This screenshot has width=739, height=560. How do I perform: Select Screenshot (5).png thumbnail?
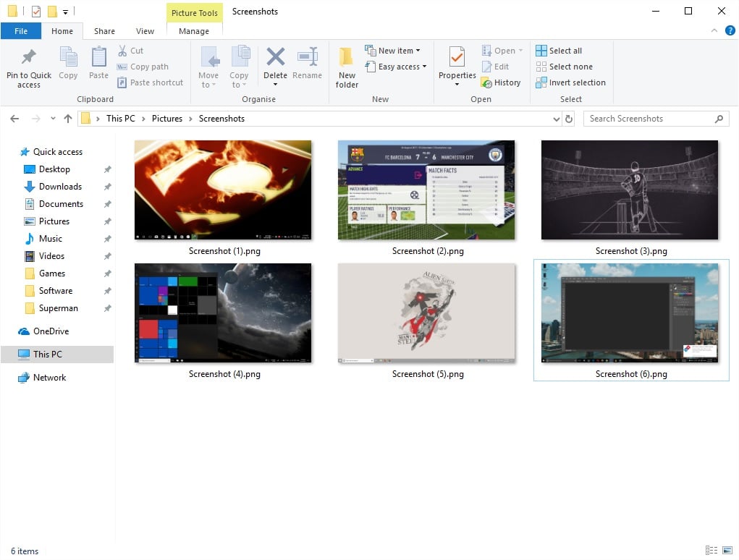pyautogui.click(x=426, y=313)
